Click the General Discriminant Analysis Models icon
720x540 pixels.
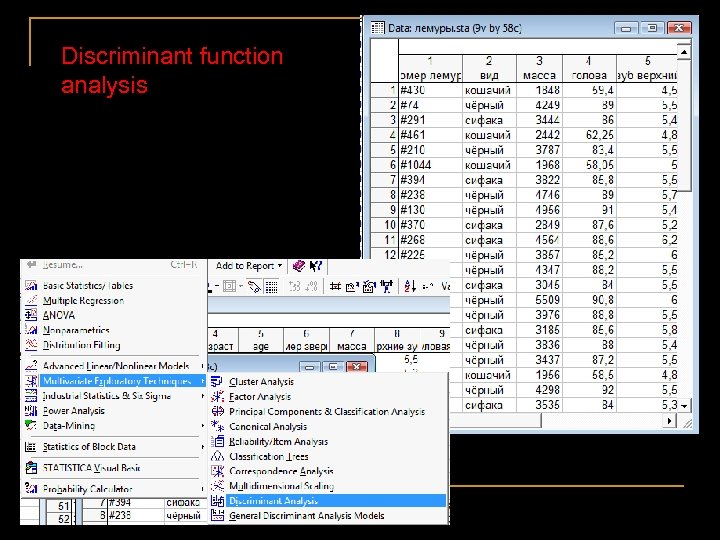tap(217, 516)
